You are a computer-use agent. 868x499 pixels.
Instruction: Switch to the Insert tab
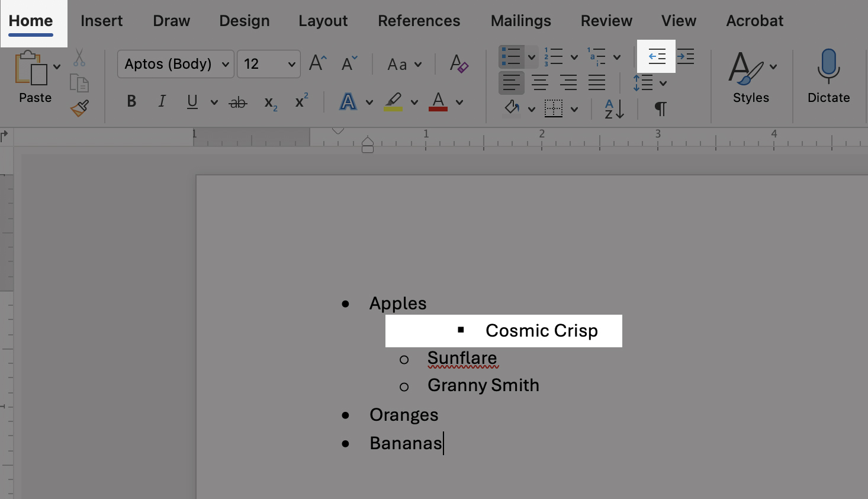pos(101,21)
